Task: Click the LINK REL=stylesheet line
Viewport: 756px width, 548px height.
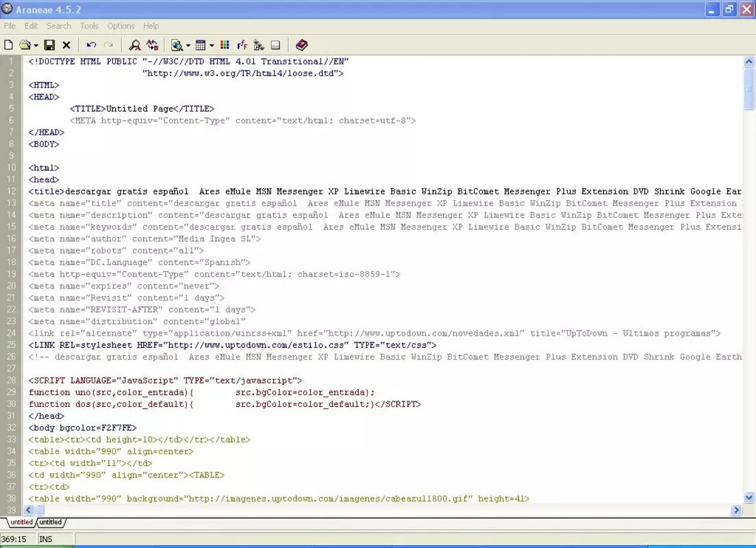Action: pos(232,345)
